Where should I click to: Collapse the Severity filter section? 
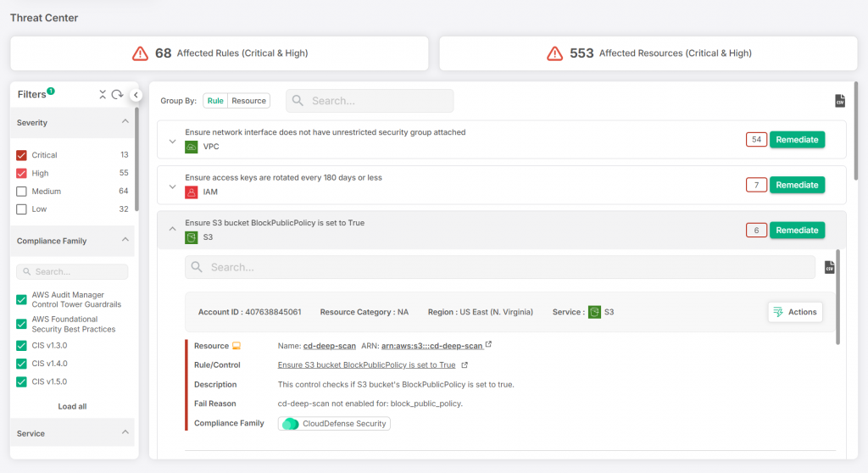(x=125, y=123)
